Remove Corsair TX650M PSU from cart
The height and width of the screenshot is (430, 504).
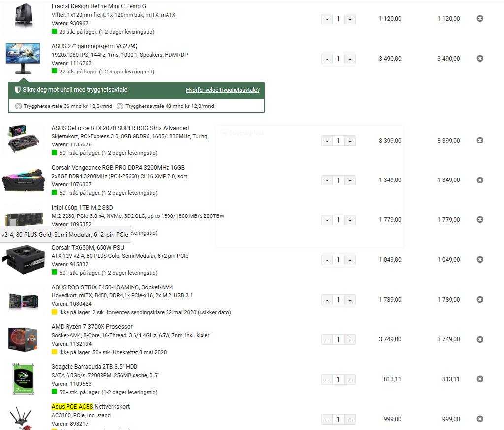[x=480, y=259]
